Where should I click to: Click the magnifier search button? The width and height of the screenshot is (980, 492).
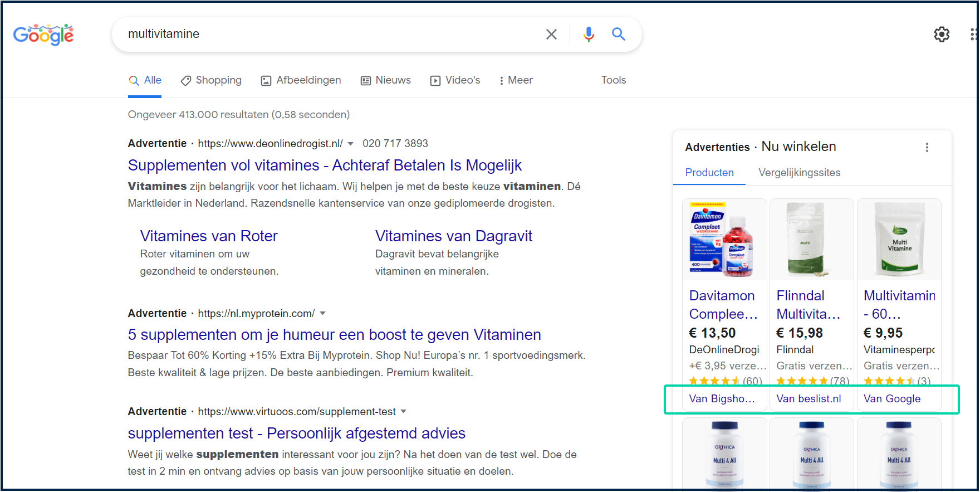point(618,34)
